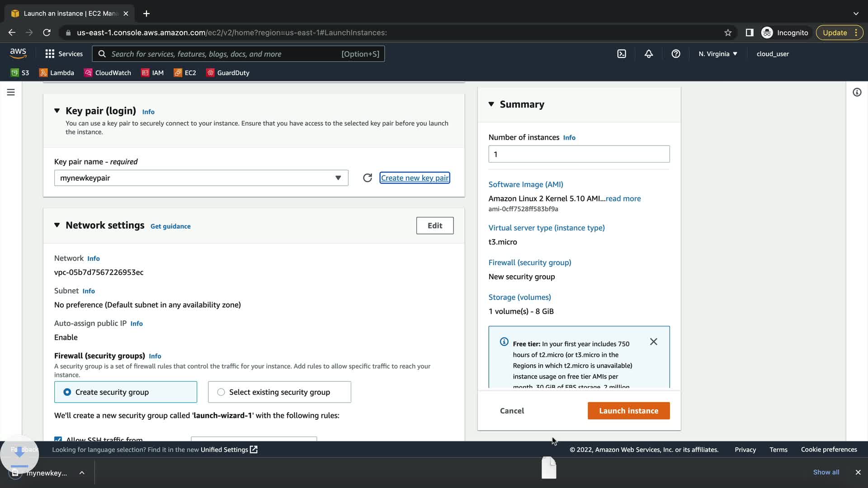Open AWS CloudShell icon in top bar

(622, 54)
